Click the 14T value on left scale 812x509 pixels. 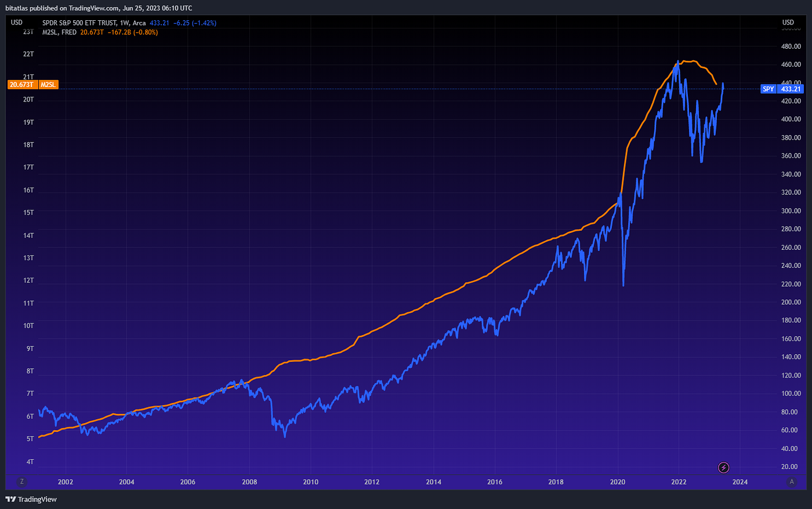tap(28, 235)
